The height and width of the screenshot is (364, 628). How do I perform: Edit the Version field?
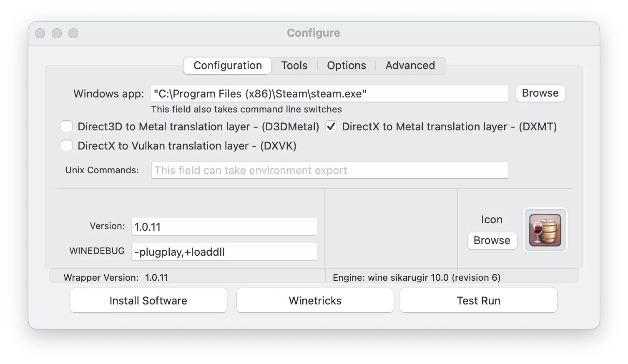click(224, 227)
